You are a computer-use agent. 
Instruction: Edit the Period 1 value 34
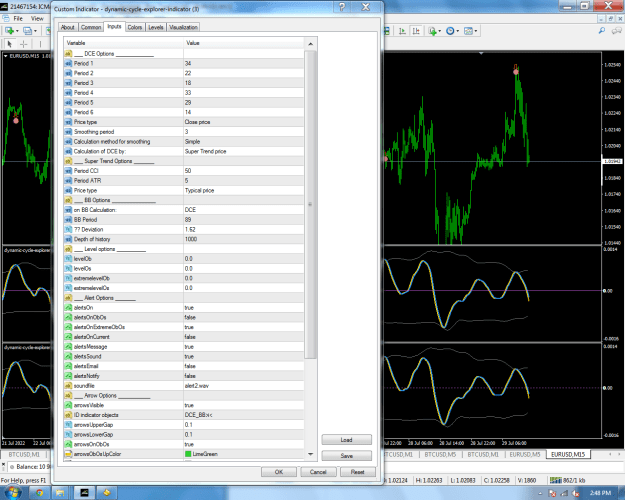pos(244,63)
